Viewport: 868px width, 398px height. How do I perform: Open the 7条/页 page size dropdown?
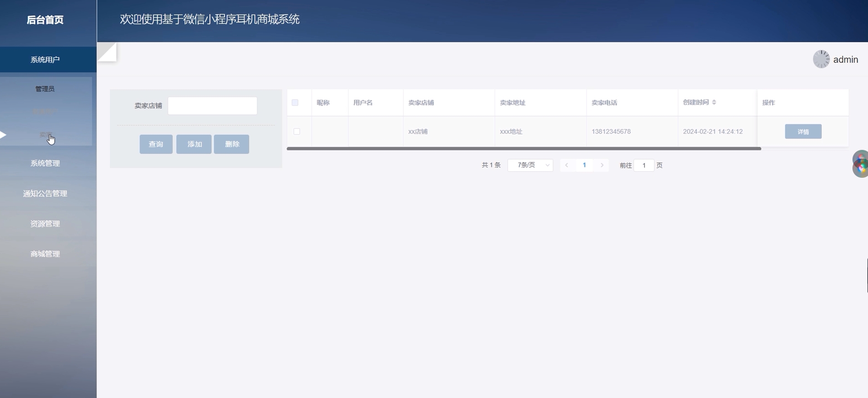(x=530, y=165)
